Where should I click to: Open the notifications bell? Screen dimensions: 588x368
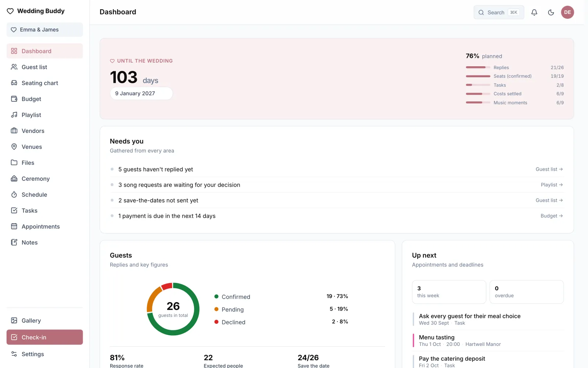(534, 13)
